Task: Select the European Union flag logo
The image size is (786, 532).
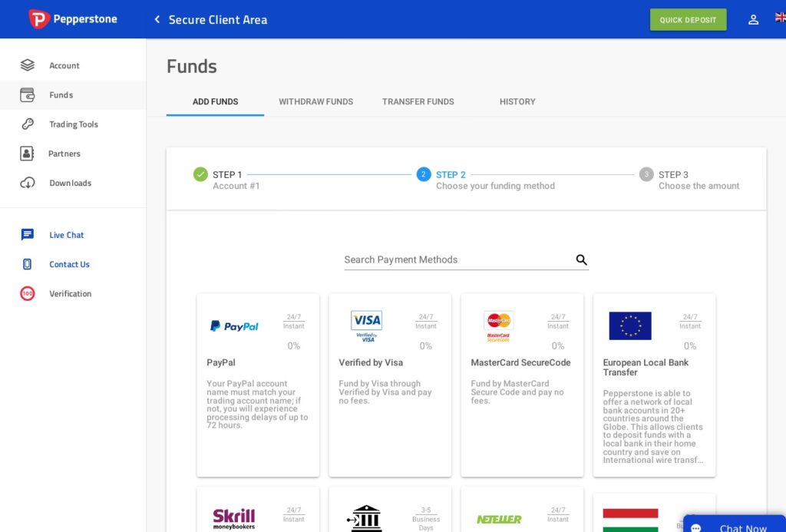Action: (630, 326)
